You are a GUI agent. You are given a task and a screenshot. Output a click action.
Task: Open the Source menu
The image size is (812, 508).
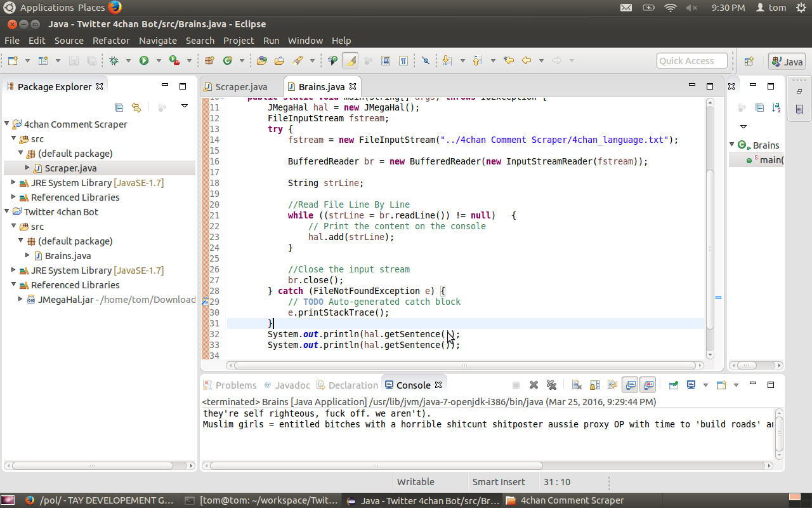point(69,40)
